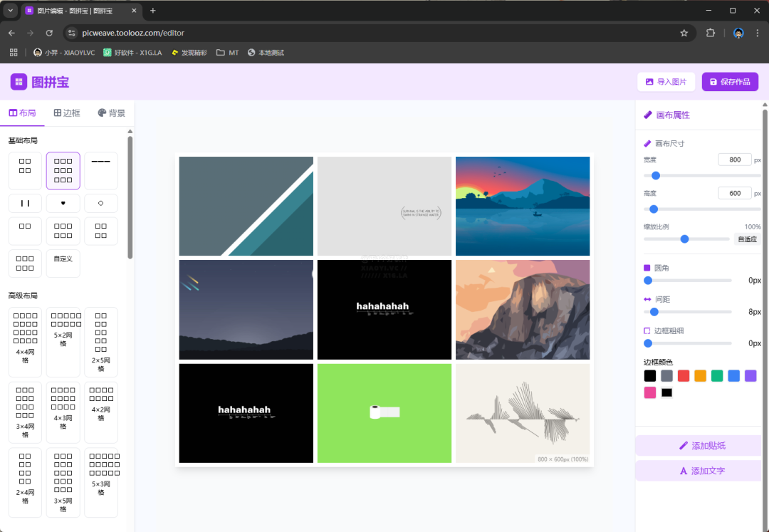Open the 好软件 - X1G.LA bookmark
This screenshot has width=769, height=532.
[x=132, y=53]
